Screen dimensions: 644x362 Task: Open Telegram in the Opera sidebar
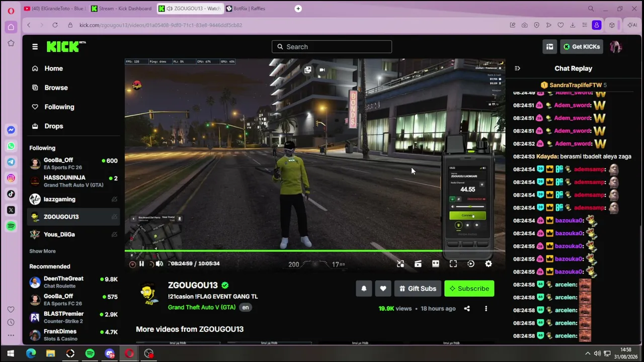(11, 162)
